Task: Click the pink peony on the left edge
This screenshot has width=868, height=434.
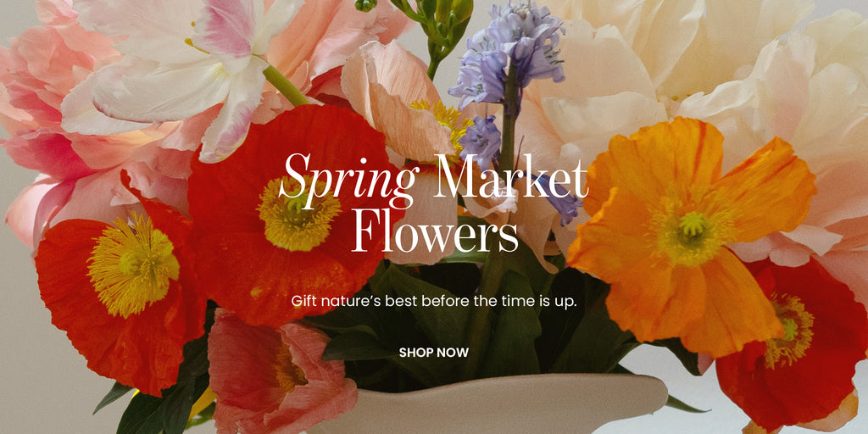Action: [55, 138]
